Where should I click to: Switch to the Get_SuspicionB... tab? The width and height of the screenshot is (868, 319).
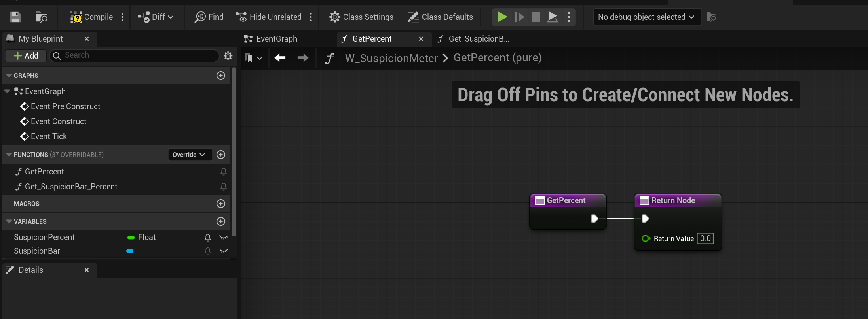click(478, 39)
